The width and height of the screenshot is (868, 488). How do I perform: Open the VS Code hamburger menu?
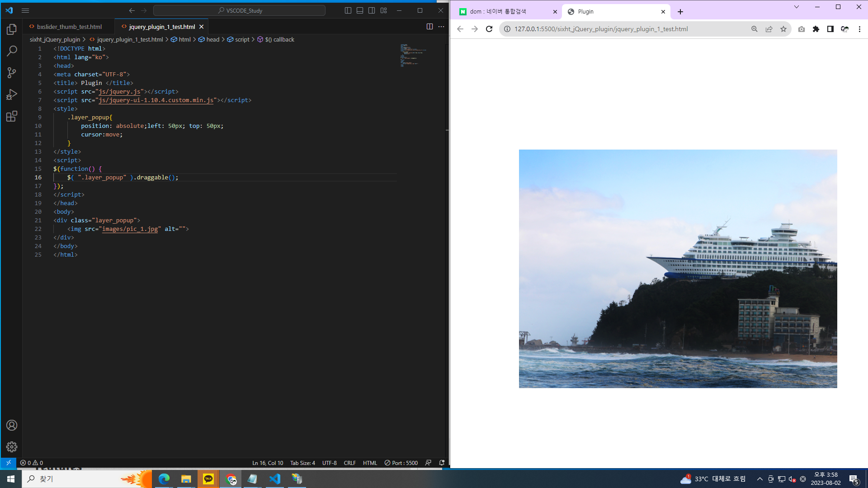click(x=25, y=10)
